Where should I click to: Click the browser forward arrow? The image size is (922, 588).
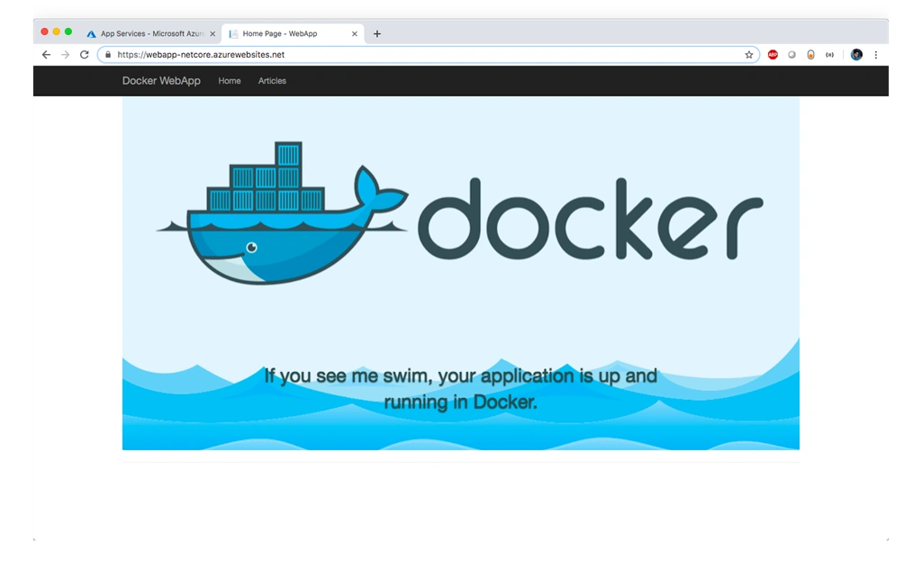65,55
